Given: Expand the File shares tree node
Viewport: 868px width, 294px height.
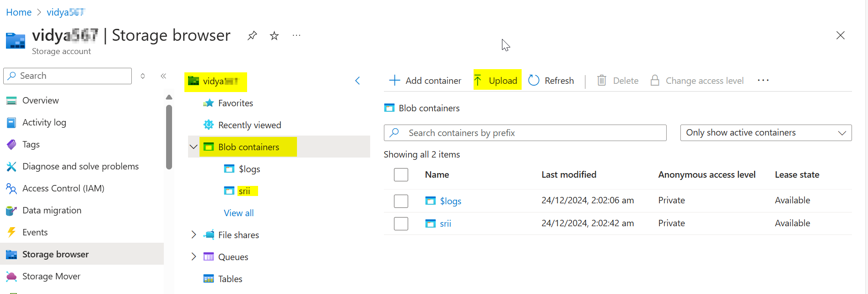Looking at the screenshot, I should click(194, 235).
